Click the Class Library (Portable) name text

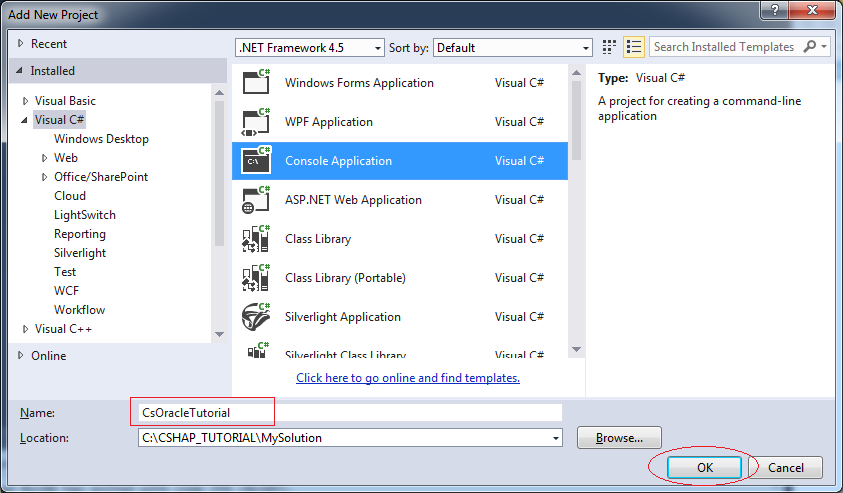pos(345,278)
